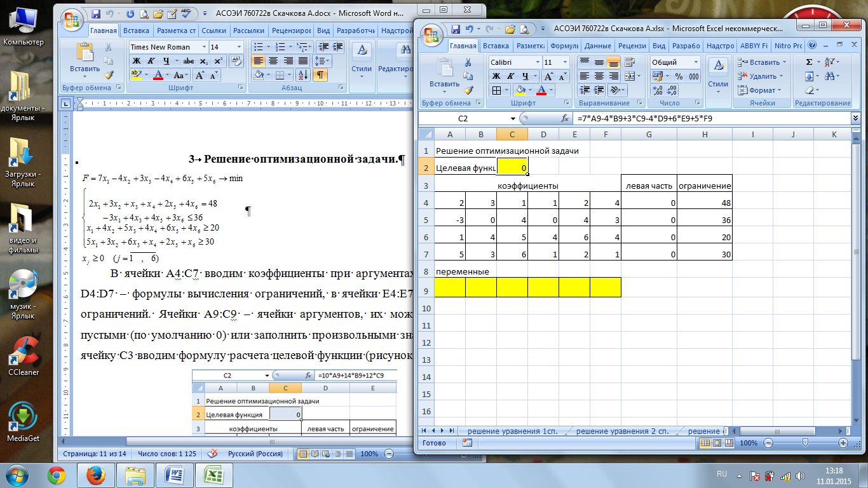This screenshot has width=868, height=488.
Task: Click Increase Decimal icon in Excel
Action: 658,90
